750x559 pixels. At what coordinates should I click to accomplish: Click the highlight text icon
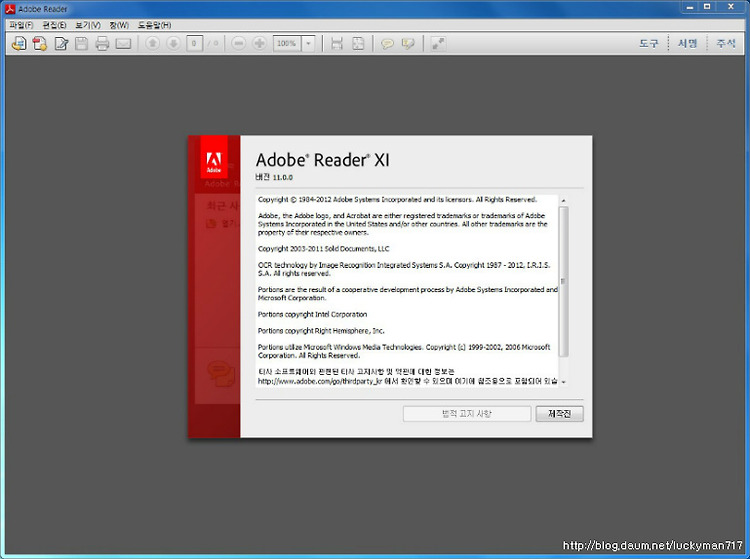[x=408, y=44]
